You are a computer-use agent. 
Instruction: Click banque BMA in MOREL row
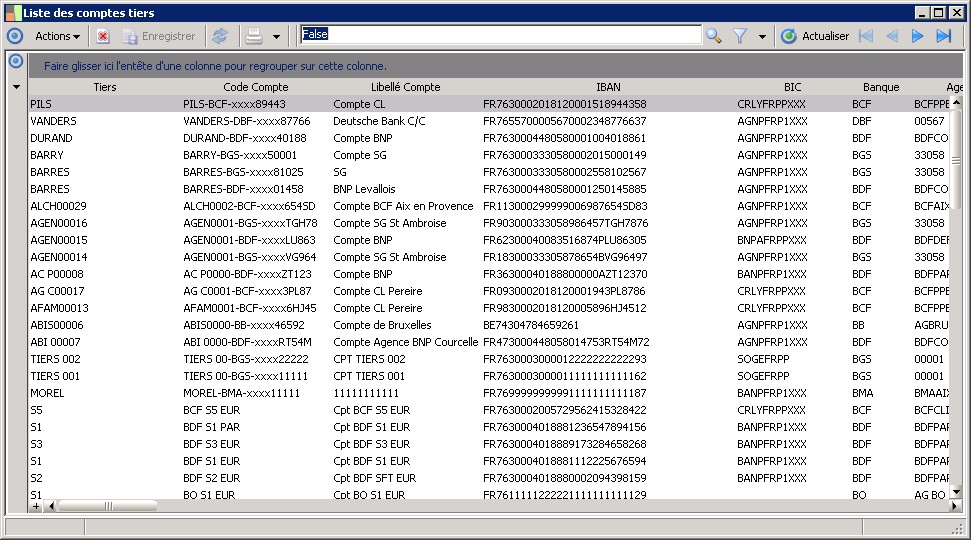(863, 393)
